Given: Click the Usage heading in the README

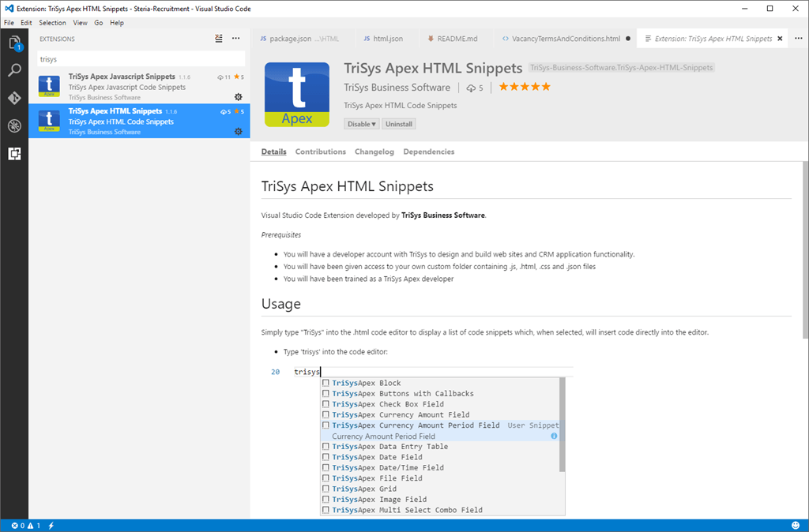Looking at the screenshot, I should [x=280, y=304].
